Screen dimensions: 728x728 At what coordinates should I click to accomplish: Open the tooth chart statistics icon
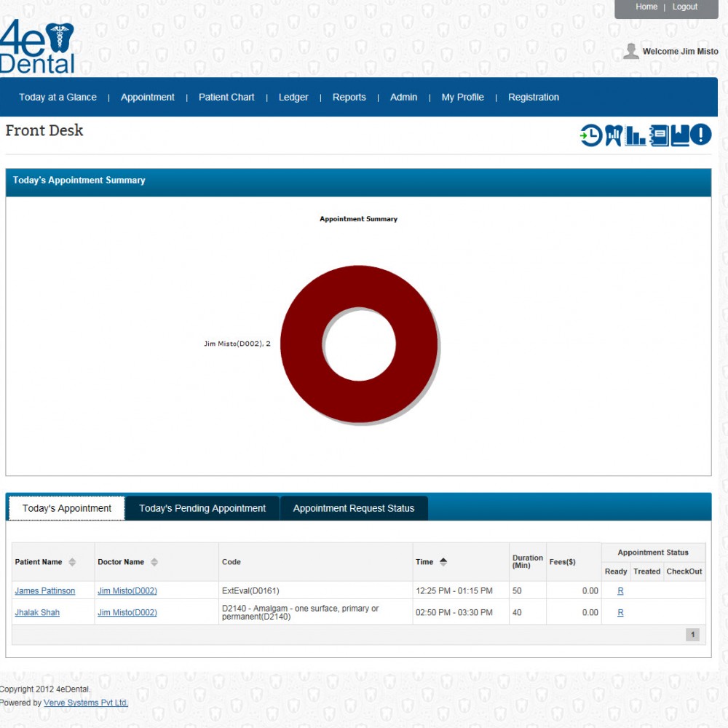[x=614, y=135]
